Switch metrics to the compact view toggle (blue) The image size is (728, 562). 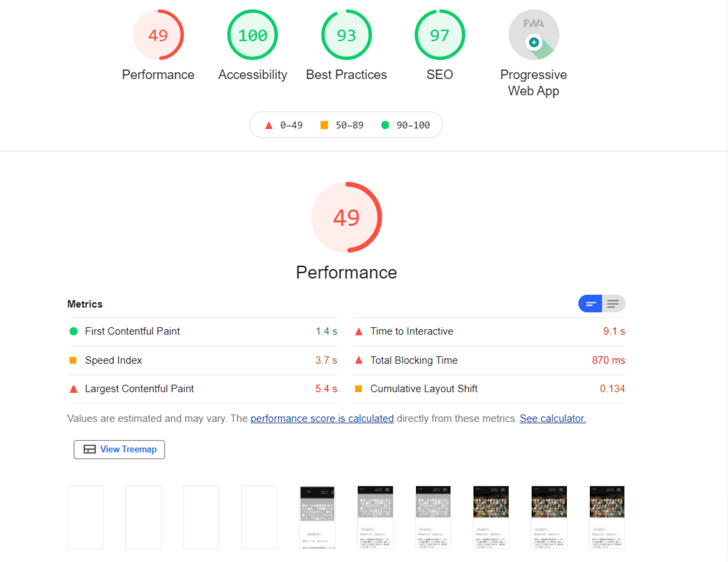coord(590,304)
